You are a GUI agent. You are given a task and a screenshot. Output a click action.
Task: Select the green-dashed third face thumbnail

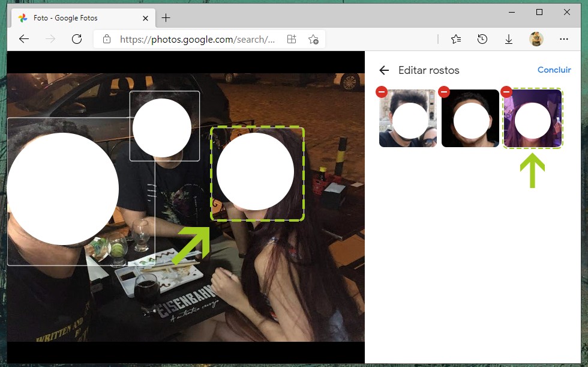coord(533,119)
